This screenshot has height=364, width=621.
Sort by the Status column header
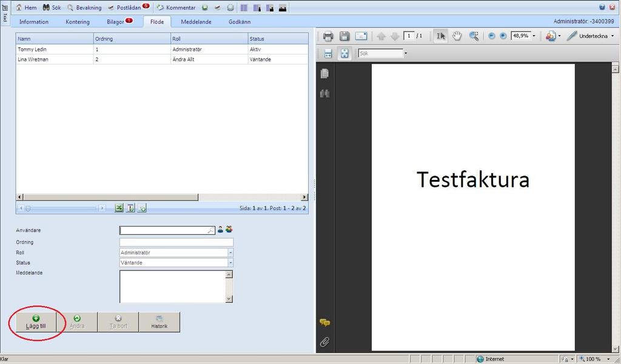[x=278, y=39]
